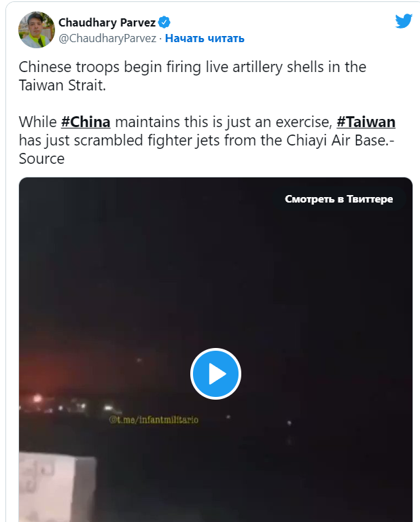Click the 'scrambled fighter jets' text line
Screen dimensions: 420x522
[207, 140]
